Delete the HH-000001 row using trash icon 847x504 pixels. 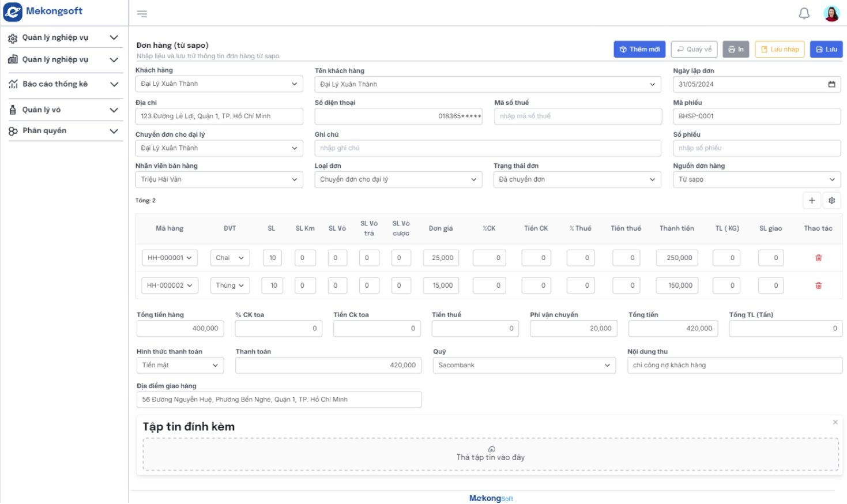(x=818, y=258)
